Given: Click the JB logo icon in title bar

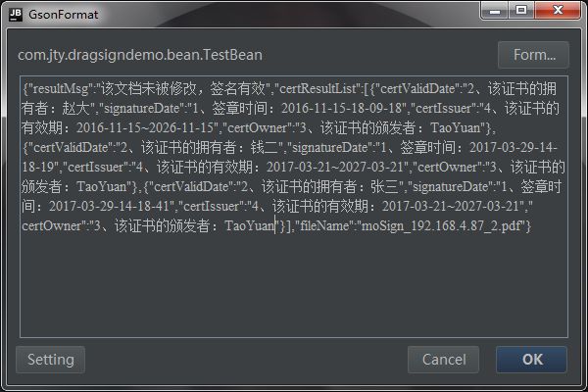Looking at the screenshot, I should pyautogui.click(x=16, y=15).
